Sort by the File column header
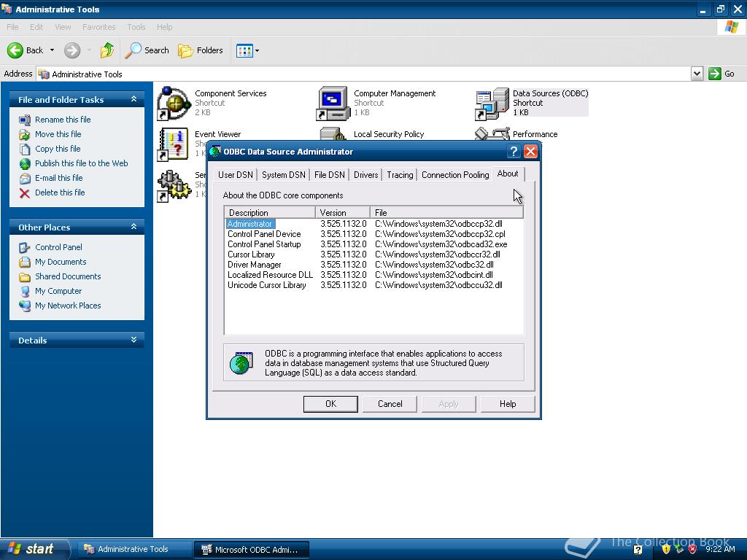Image resolution: width=747 pixels, height=560 pixels. point(447,212)
